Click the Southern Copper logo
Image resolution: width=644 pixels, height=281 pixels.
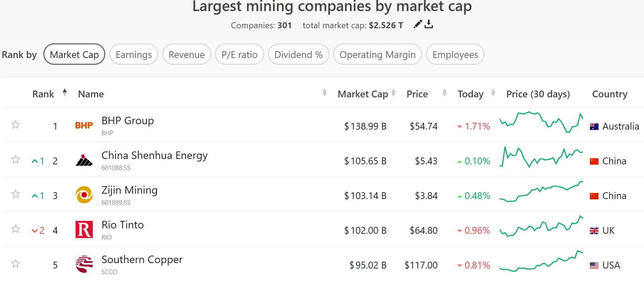pyautogui.click(x=84, y=264)
